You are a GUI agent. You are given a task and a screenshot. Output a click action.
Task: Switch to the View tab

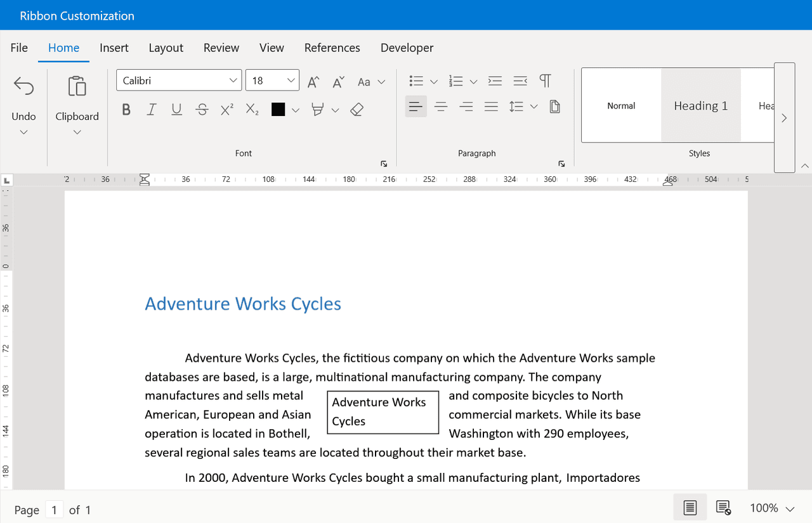(x=272, y=48)
